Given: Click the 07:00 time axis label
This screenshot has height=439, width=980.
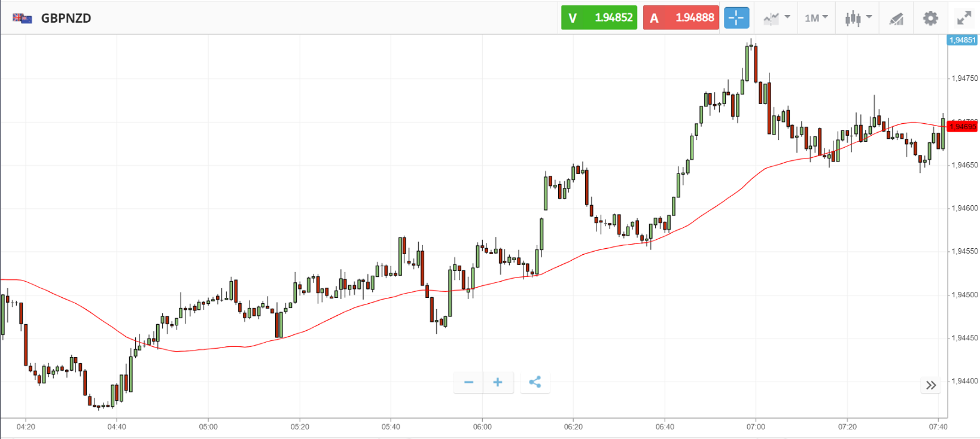Looking at the screenshot, I should (756, 427).
